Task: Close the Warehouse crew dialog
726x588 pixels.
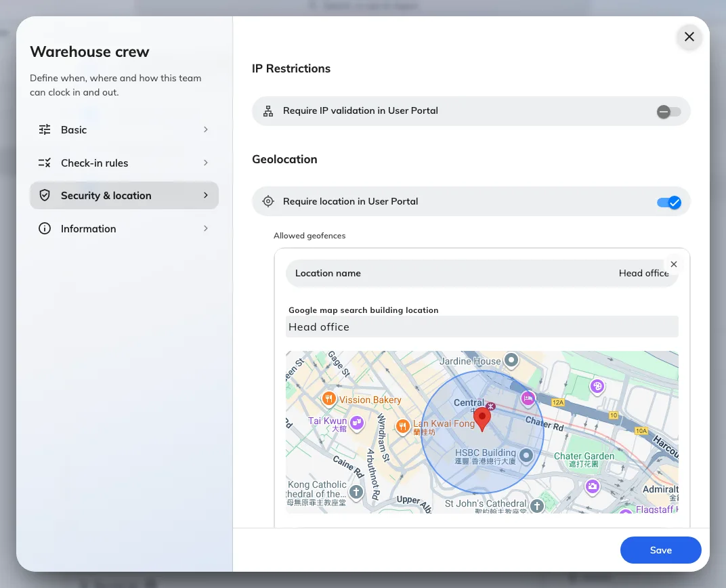Action: click(x=689, y=37)
